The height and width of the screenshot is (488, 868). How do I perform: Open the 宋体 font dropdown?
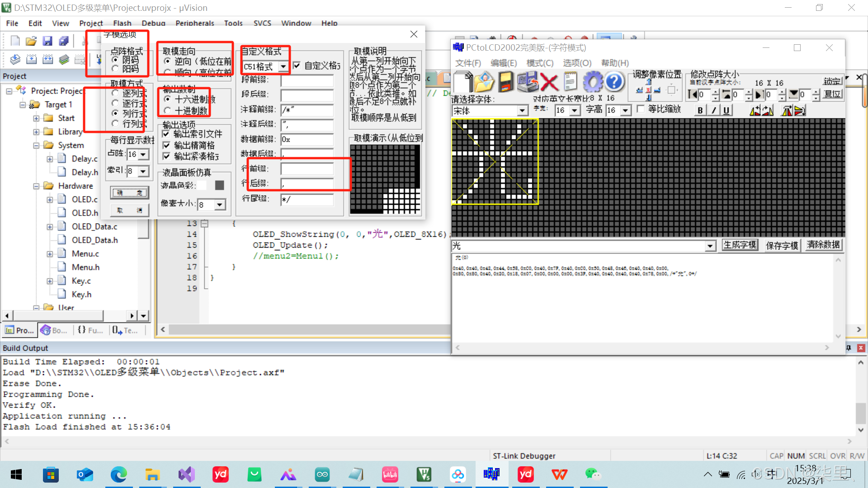[522, 111]
